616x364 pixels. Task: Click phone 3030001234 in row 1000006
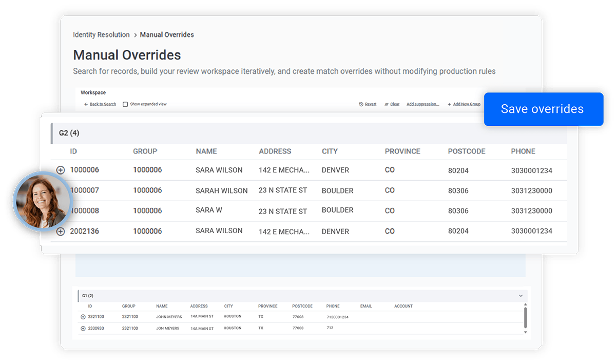532,170
